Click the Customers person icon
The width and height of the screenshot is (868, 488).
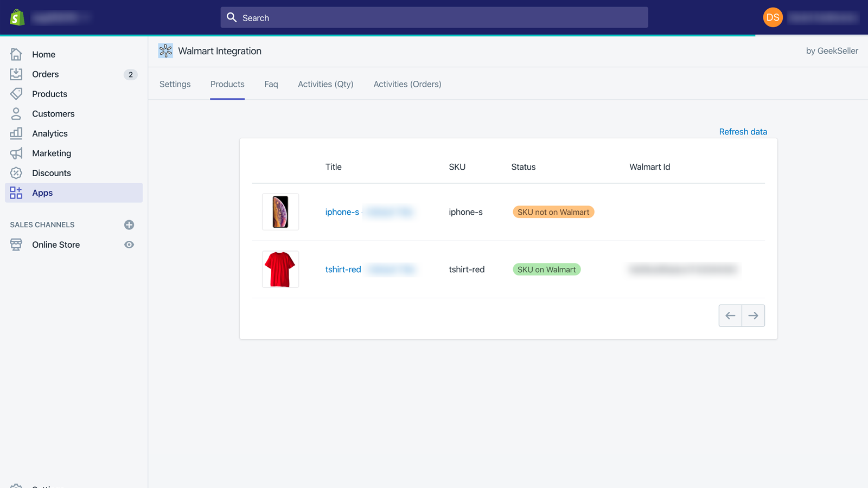[16, 114]
